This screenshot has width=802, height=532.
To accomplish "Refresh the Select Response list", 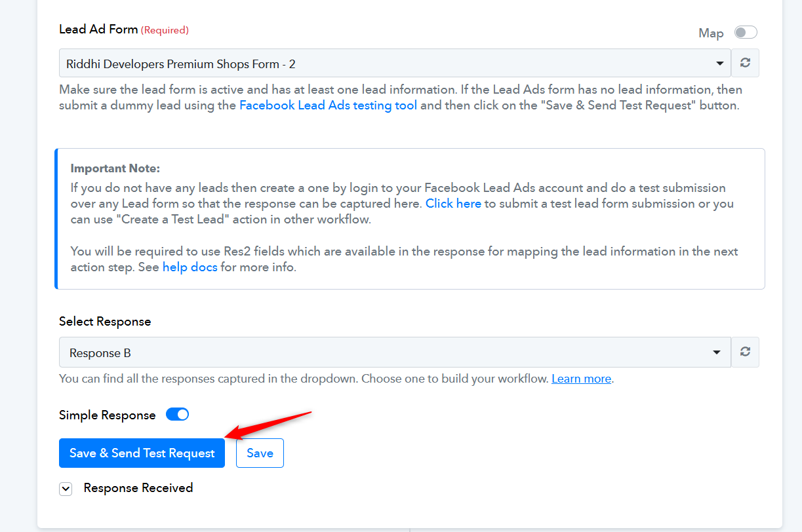I will tap(745, 352).
